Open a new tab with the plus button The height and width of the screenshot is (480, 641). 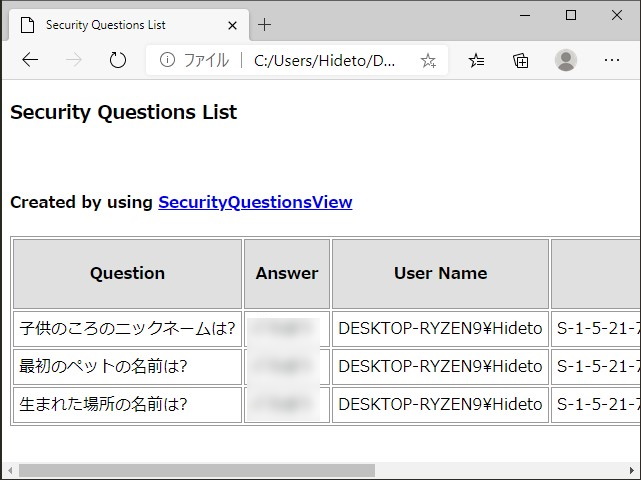[x=264, y=25]
